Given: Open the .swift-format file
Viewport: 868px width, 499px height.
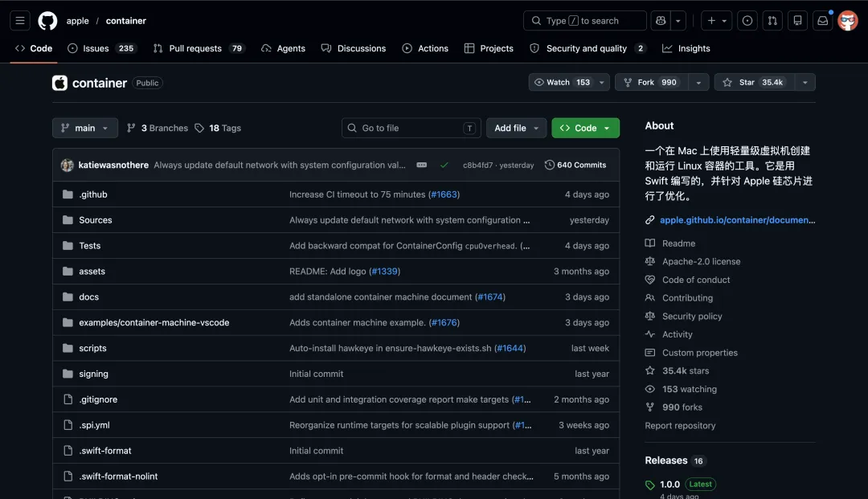Looking at the screenshot, I should (105, 451).
